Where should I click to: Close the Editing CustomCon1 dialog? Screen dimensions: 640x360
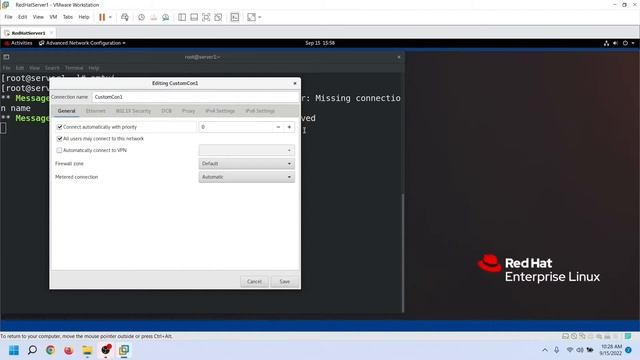click(x=295, y=83)
